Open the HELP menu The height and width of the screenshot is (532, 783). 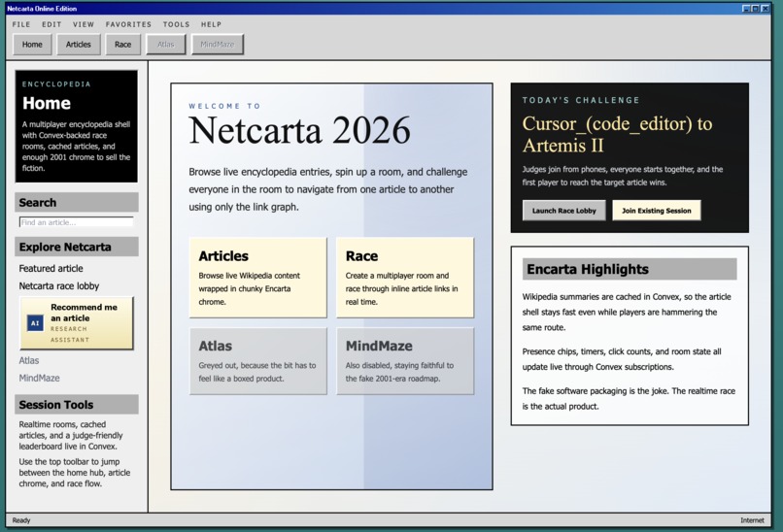[x=211, y=24]
